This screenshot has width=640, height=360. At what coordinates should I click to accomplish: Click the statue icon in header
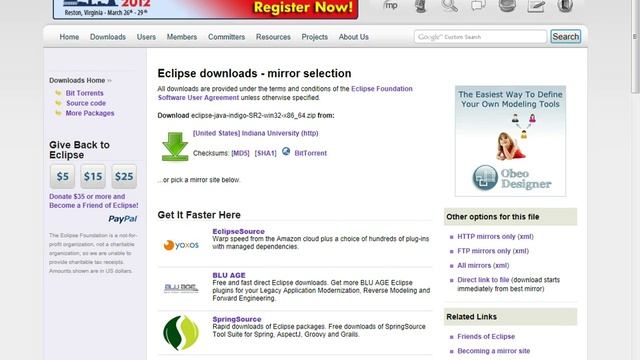tap(420, 6)
